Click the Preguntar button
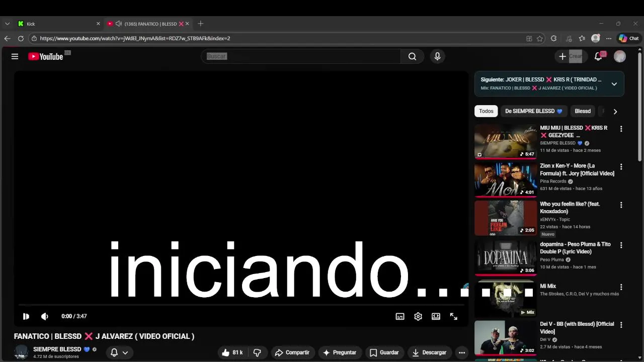 [x=340, y=352]
